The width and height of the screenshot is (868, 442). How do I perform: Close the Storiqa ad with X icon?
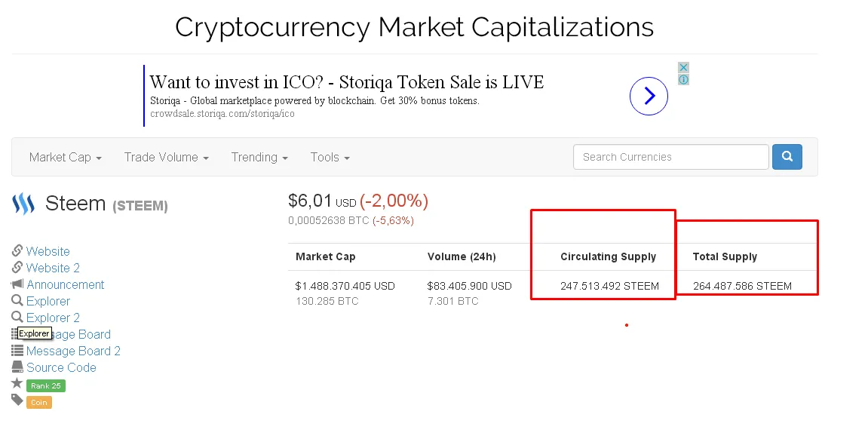click(x=684, y=67)
